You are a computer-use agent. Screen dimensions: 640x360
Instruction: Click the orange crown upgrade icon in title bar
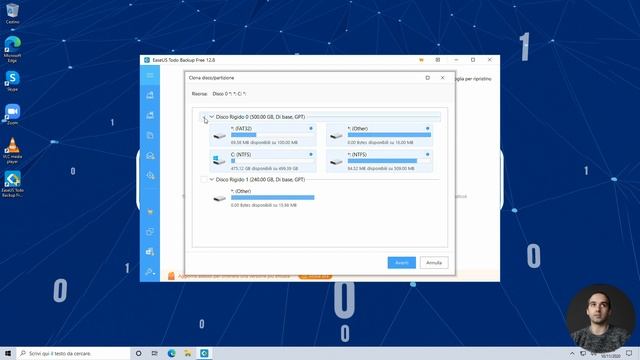coord(421,60)
